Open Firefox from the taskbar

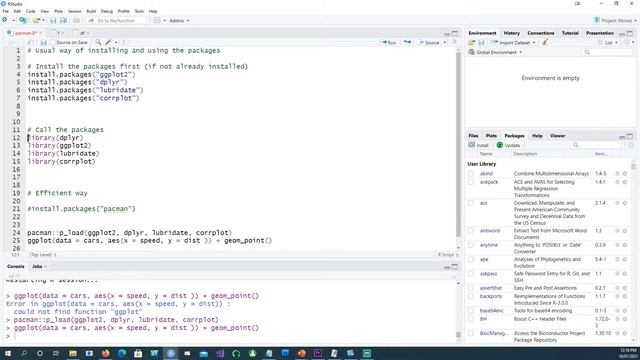coord(106,353)
